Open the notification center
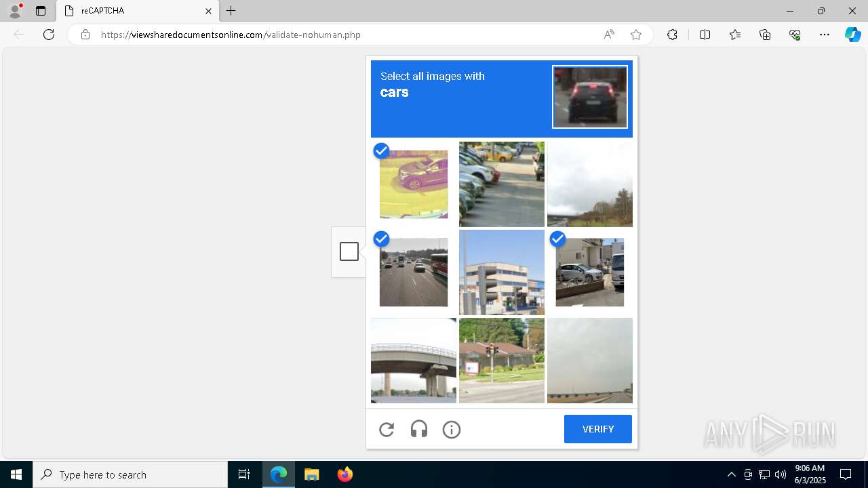Image resolution: width=868 pixels, height=488 pixels. coord(846,474)
